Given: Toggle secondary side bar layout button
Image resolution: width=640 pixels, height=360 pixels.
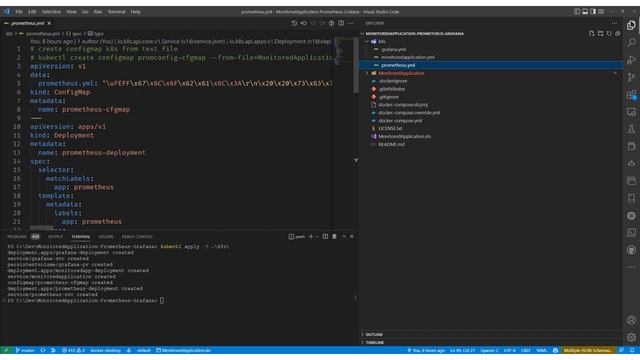Looking at the screenshot, I should (x=593, y=11).
